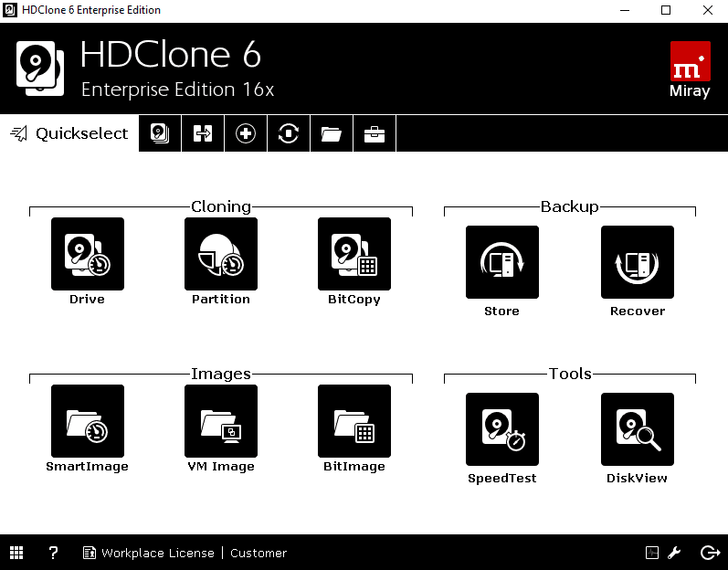This screenshot has width=728, height=570.
Task: Click the Enterprise Edition 16x subtitle
Action: [177, 90]
